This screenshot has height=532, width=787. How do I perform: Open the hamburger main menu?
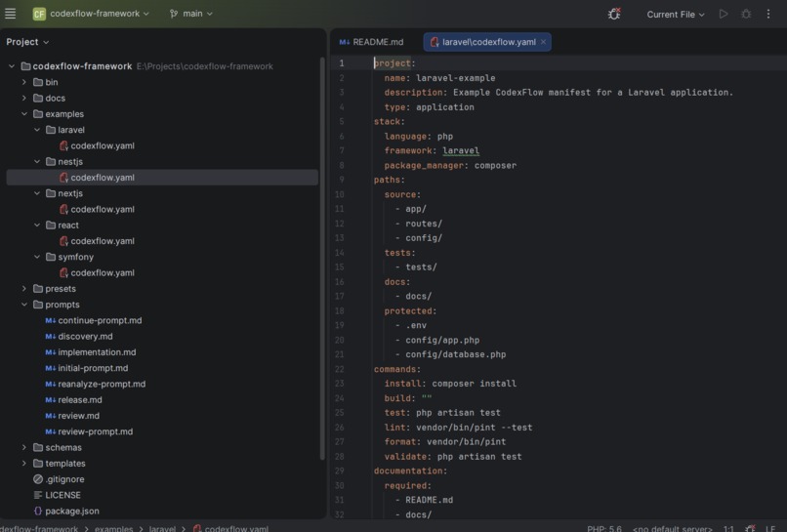click(10, 14)
